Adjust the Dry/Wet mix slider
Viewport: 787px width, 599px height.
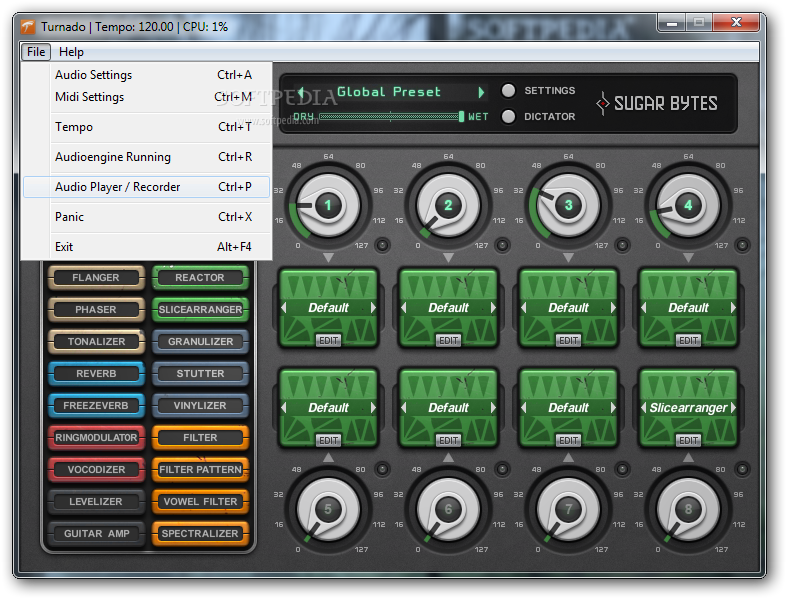pos(391,116)
